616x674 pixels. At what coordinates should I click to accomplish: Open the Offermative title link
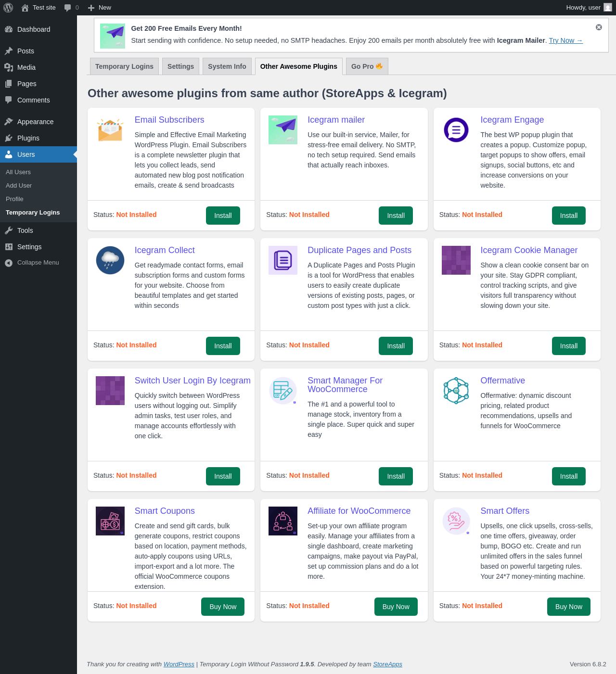[502, 381]
